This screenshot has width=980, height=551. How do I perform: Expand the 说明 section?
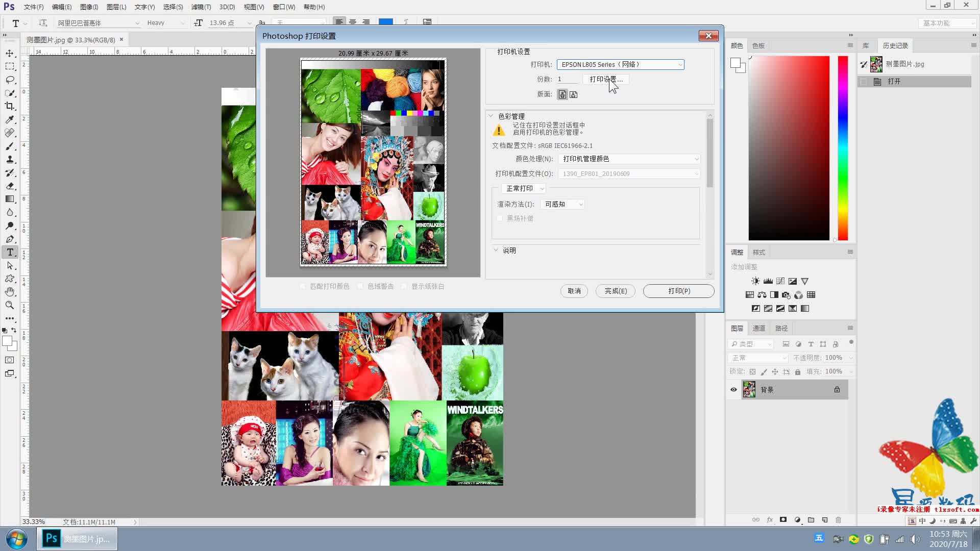496,251
